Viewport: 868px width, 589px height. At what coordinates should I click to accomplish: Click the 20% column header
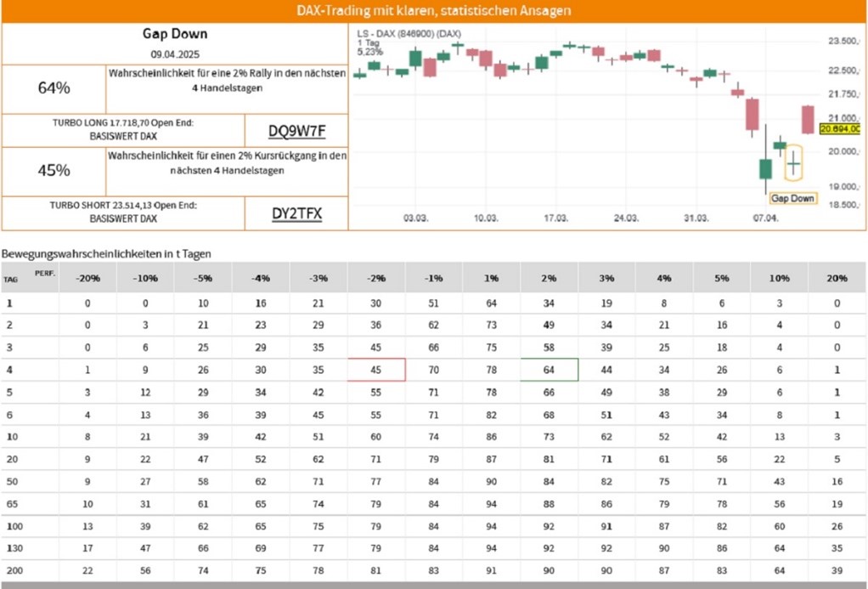click(x=837, y=278)
